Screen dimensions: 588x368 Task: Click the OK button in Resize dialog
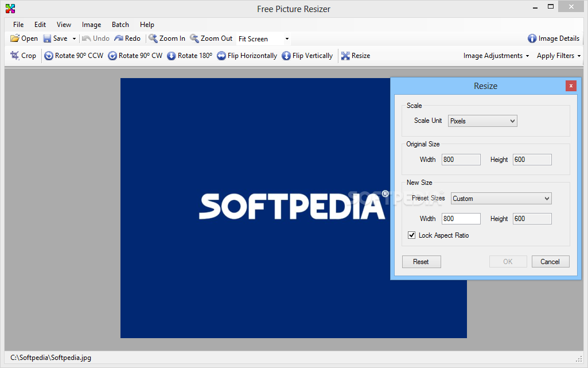[508, 262]
